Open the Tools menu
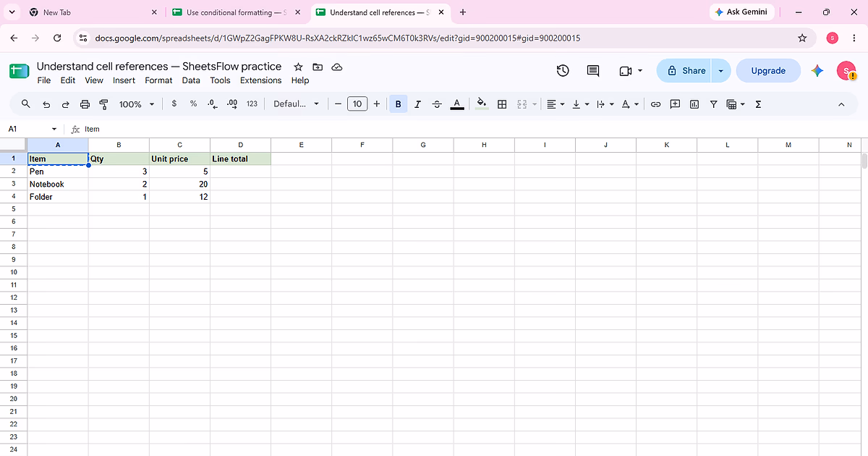The width and height of the screenshot is (868, 456). (220, 80)
